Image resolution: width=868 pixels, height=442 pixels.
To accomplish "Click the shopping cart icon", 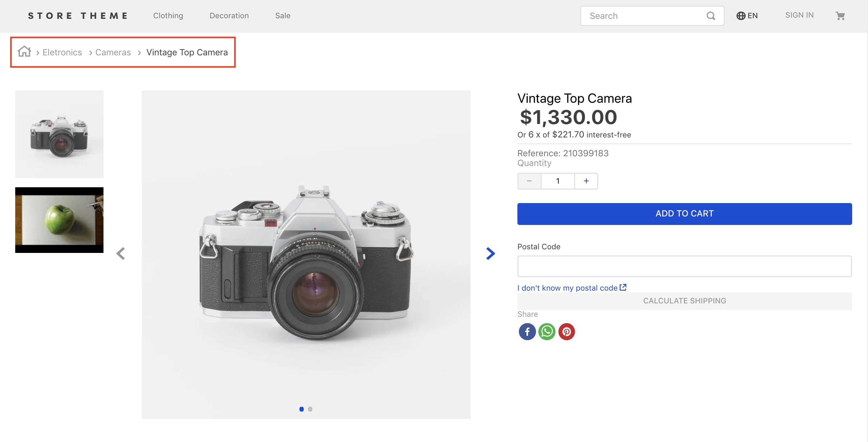I will click(841, 16).
